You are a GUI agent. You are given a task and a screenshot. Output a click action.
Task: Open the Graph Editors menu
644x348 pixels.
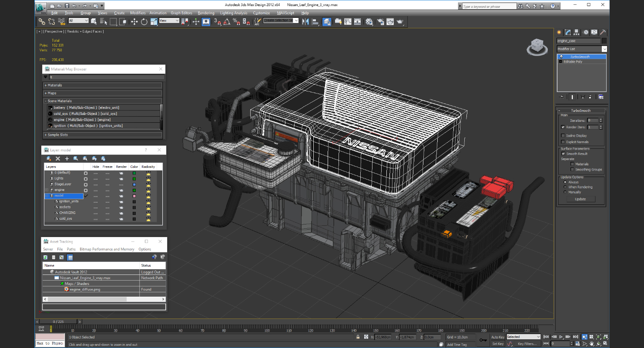(x=181, y=13)
